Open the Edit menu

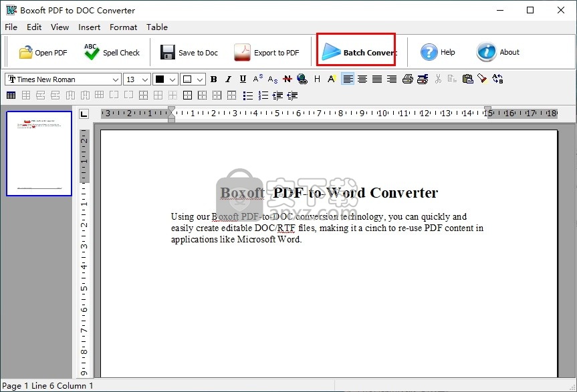point(34,27)
